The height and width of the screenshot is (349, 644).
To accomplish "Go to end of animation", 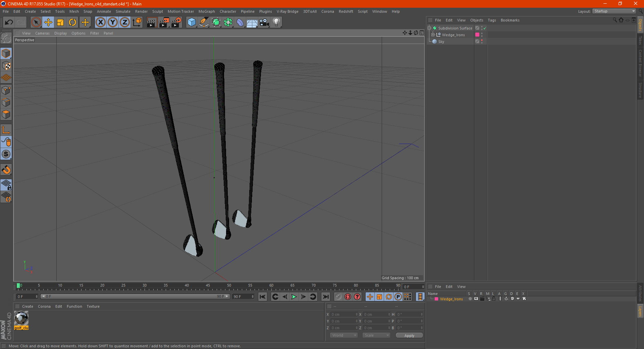I will tap(326, 297).
